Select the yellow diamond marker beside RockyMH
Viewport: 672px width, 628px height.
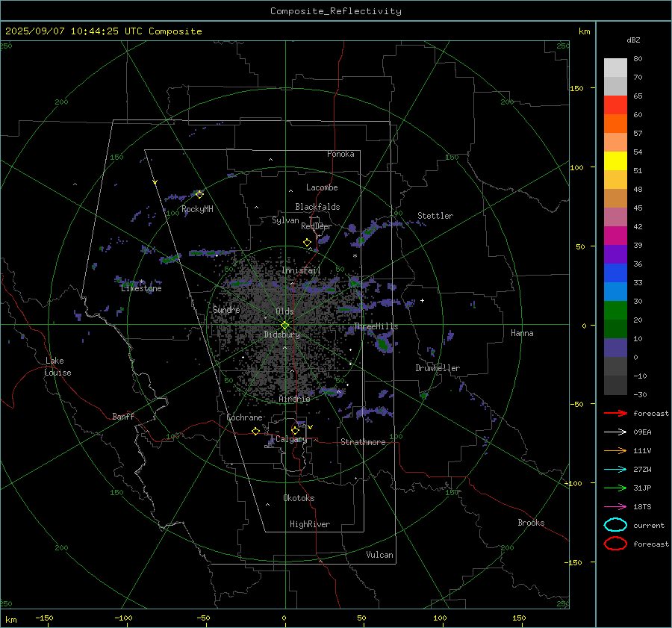click(199, 194)
